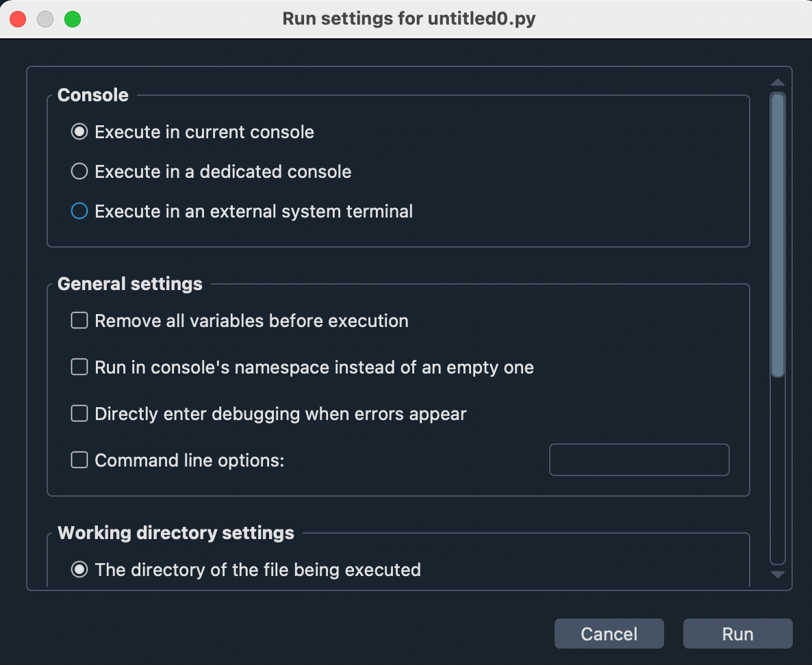
Task: Click the Cancel button
Action: 609,634
